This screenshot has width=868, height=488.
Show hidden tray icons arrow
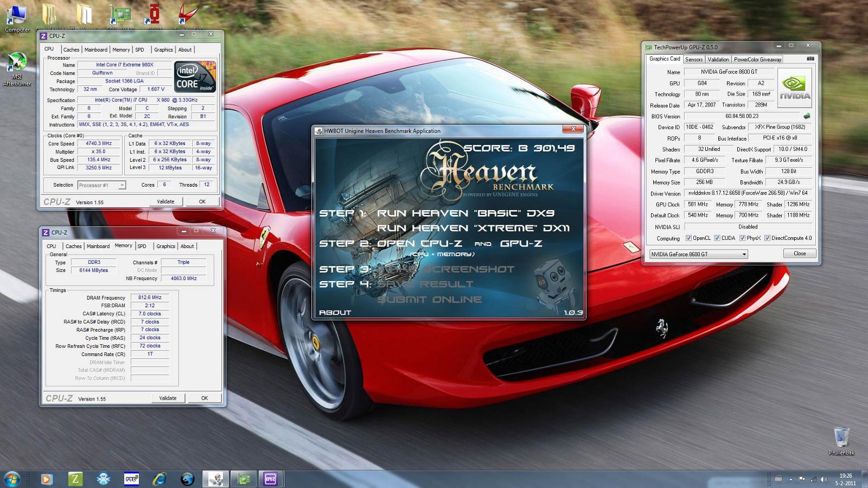click(x=790, y=479)
